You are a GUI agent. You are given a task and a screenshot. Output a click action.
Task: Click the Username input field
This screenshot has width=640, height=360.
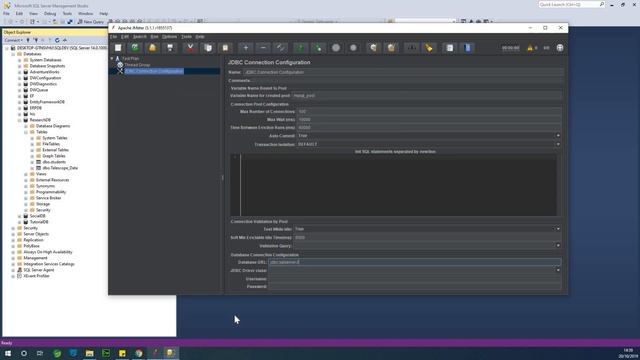pos(414,279)
